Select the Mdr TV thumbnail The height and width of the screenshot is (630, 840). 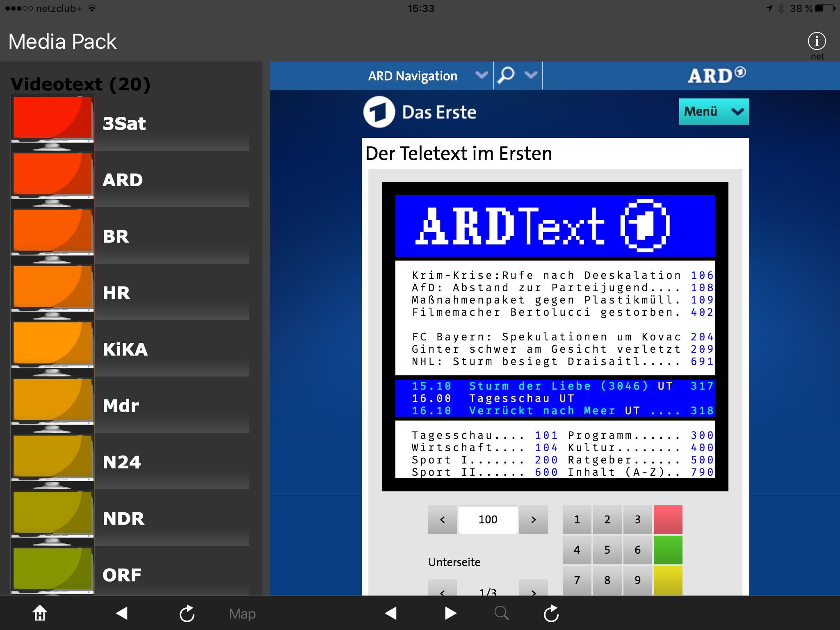(52, 405)
